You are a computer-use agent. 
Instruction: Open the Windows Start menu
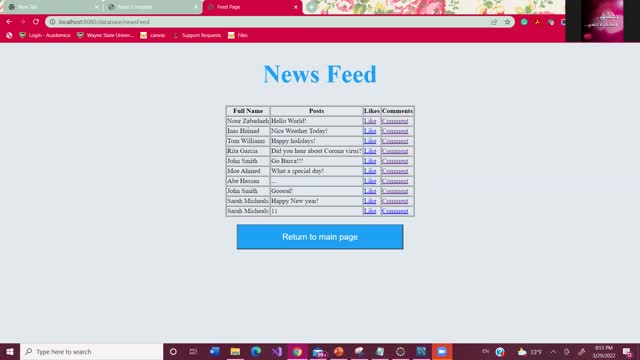click(x=10, y=351)
